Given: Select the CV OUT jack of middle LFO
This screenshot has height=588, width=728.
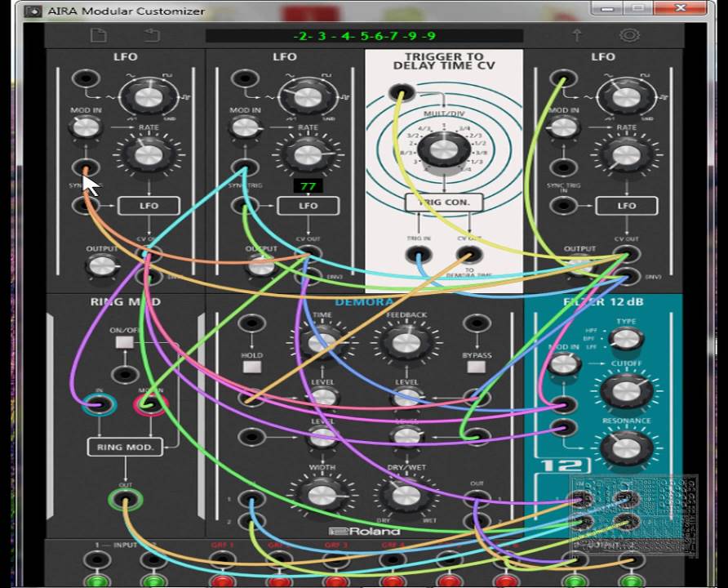Looking at the screenshot, I should pos(309,254).
